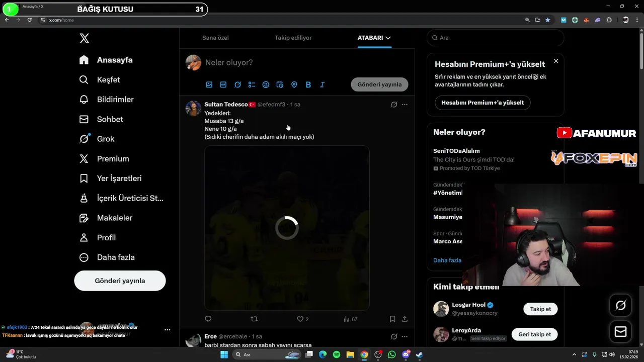Repost Sultan Tedesco's post
This screenshot has height=362, width=644.
tap(254, 319)
